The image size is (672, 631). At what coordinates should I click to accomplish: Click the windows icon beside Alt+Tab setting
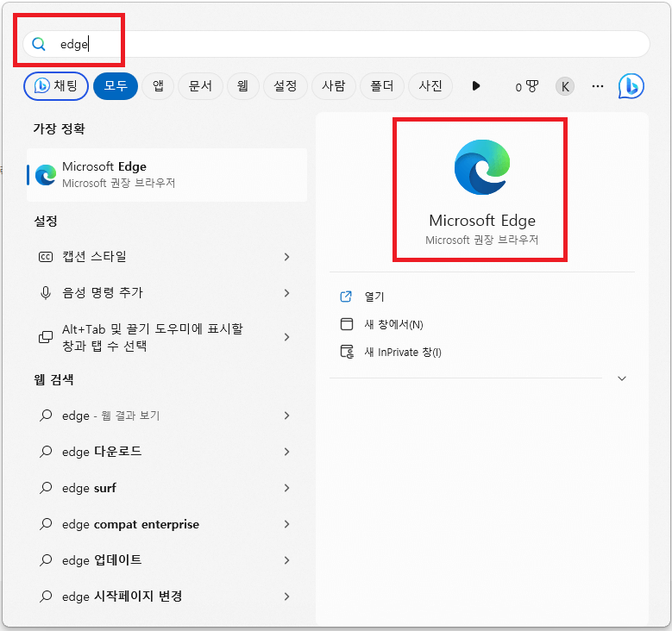click(x=46, y=337)
